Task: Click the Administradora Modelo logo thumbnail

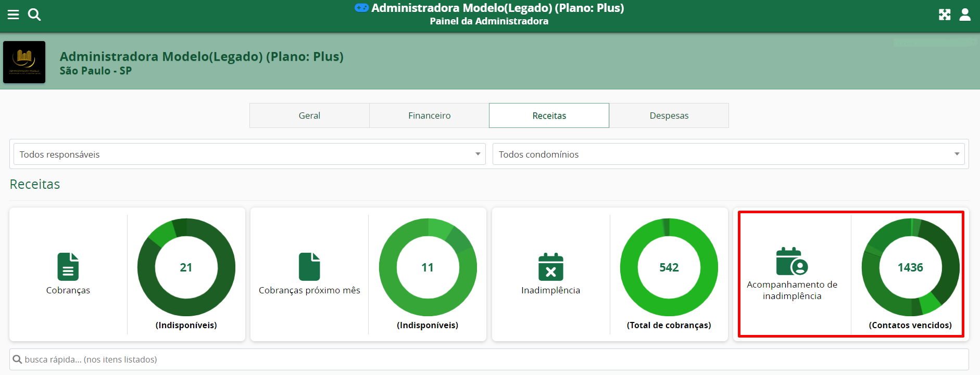Action: click(x=24, y=62)
